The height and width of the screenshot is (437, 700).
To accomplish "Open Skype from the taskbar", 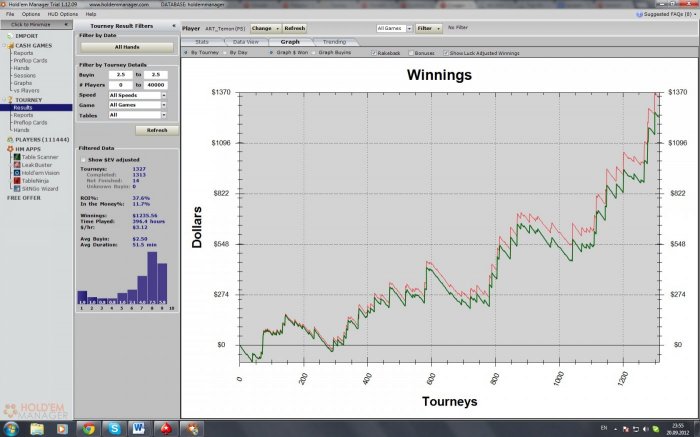I will 114,429.
